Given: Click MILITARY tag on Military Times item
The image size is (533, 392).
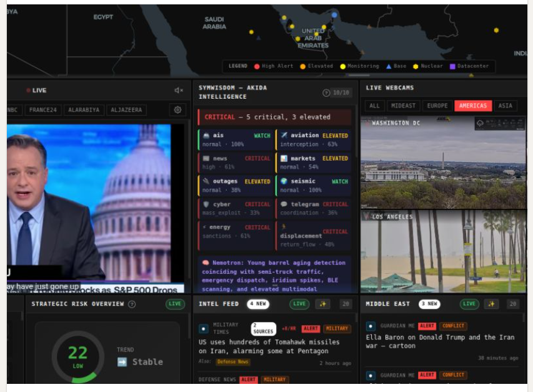Looking at the screenshot, I should (x=337, y=328).
